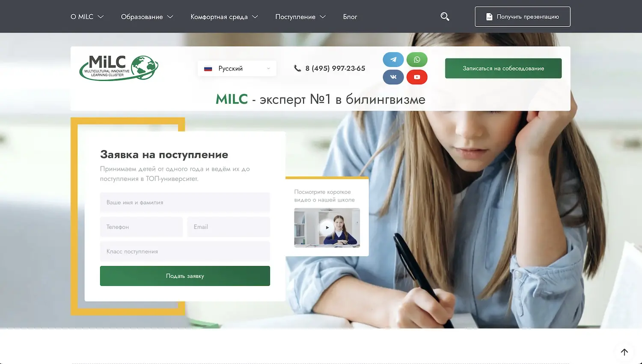Image resolution: width=642 pixels, height=364 pixels.
Task: Open the school video thumbnail
Action: 327,228
